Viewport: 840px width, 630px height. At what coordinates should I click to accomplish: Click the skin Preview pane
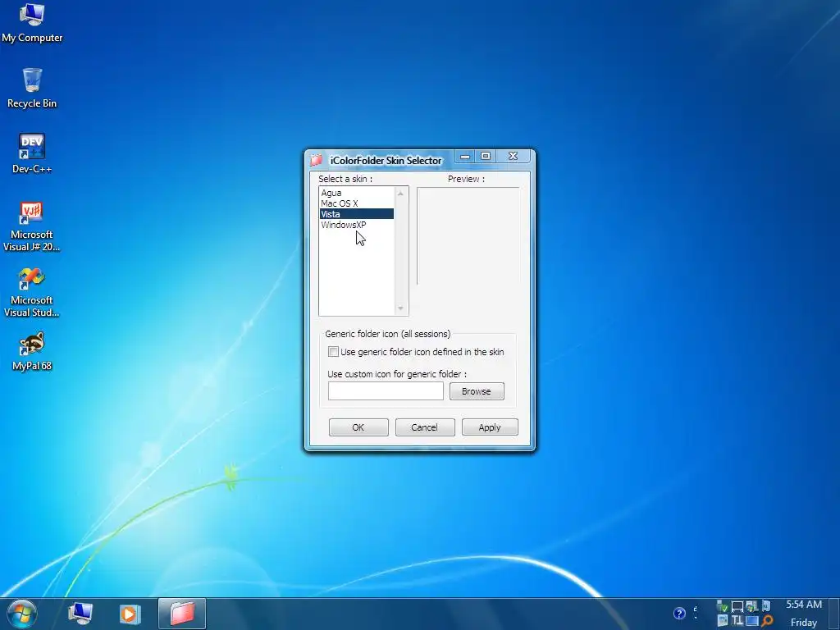[x=468, y=235]
